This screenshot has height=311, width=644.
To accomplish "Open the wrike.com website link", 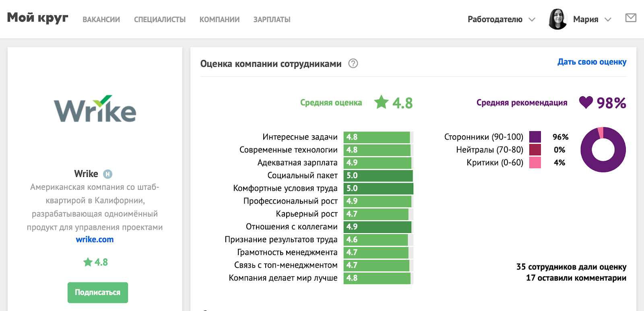I will [95, 239].
